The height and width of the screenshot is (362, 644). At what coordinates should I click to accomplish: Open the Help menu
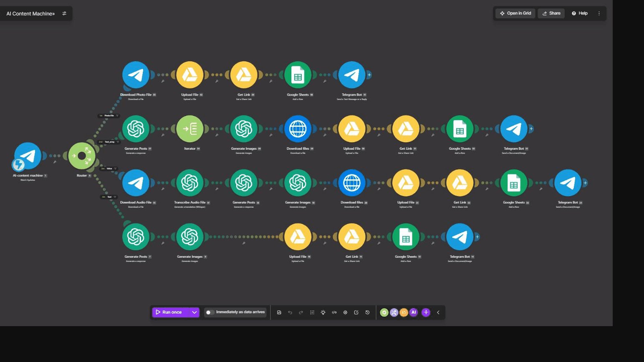[580, 13]
